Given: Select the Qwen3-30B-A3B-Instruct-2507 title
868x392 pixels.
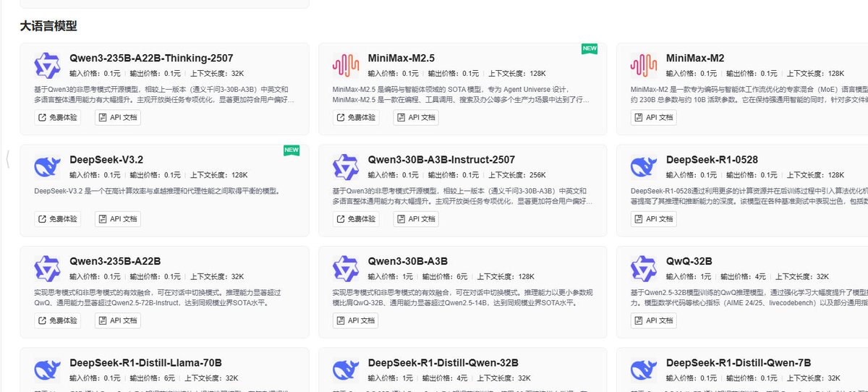Looking at the screenshot, I should 441,159.
